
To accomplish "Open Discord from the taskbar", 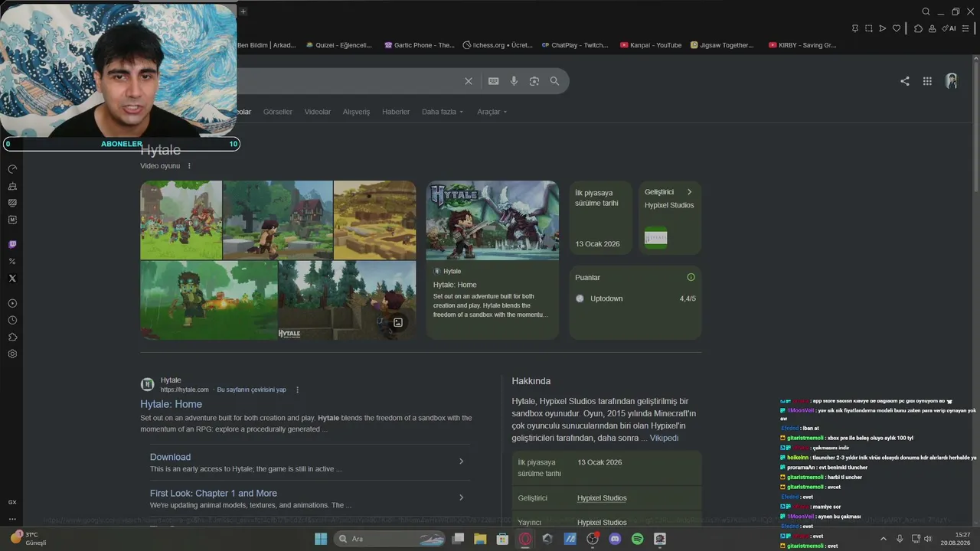I will click(x=615, y=539).
